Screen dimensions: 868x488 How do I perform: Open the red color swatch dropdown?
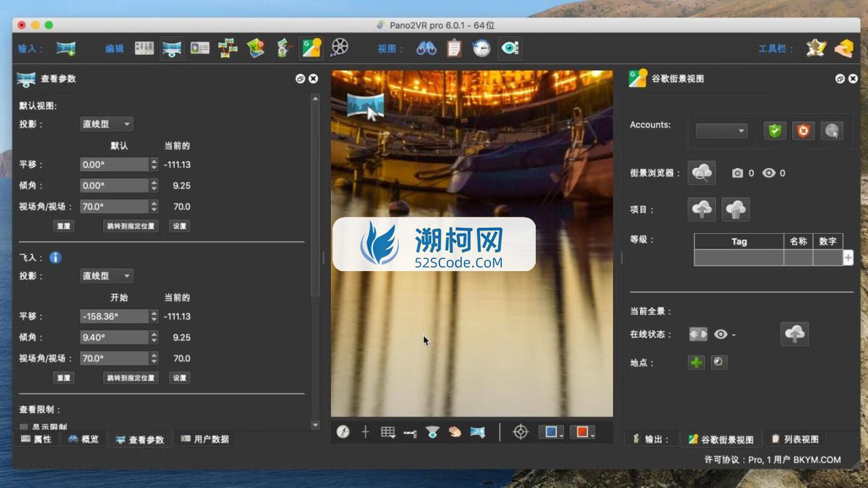tap(583, 432)
